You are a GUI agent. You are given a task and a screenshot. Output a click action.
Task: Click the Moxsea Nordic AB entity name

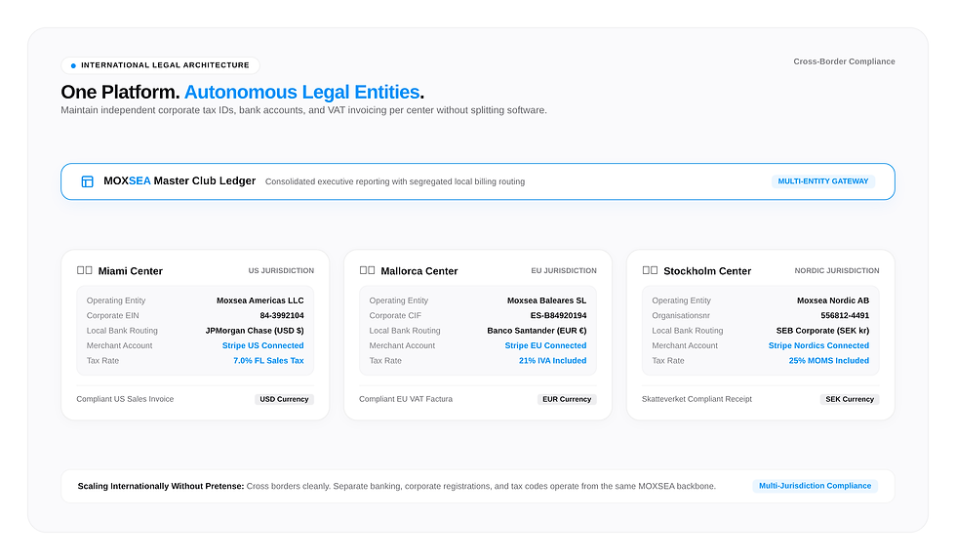[833, 300]
